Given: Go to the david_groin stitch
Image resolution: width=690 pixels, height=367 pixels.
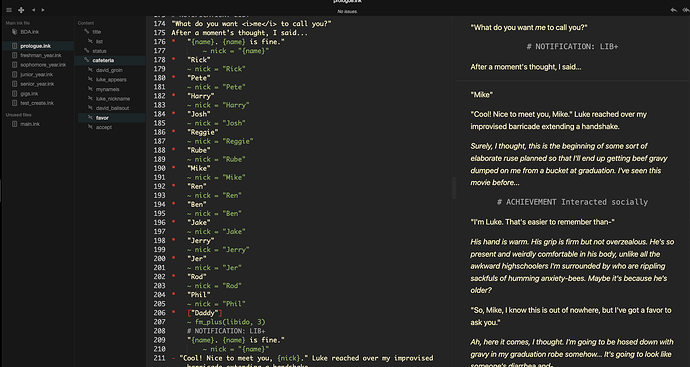Looking at the screenshot, I should coord(109,70).
